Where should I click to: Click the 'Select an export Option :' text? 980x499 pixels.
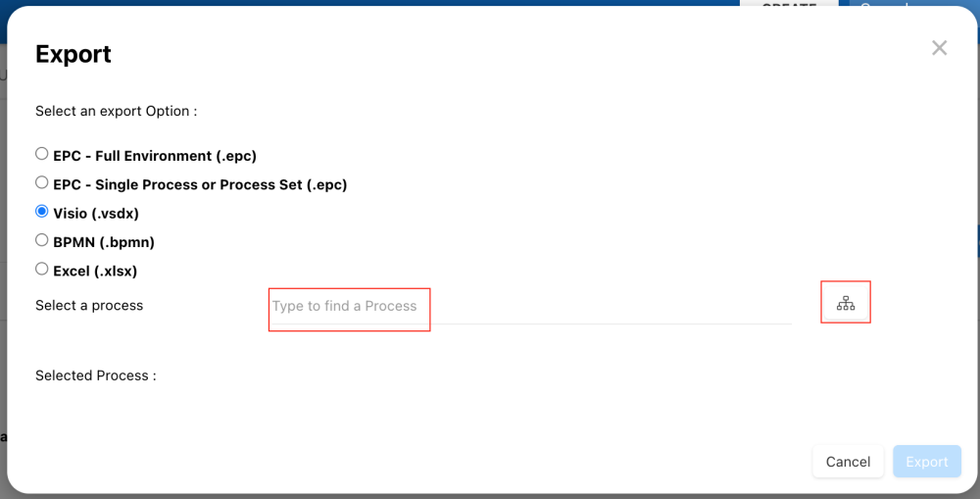(x=116, y=111)
